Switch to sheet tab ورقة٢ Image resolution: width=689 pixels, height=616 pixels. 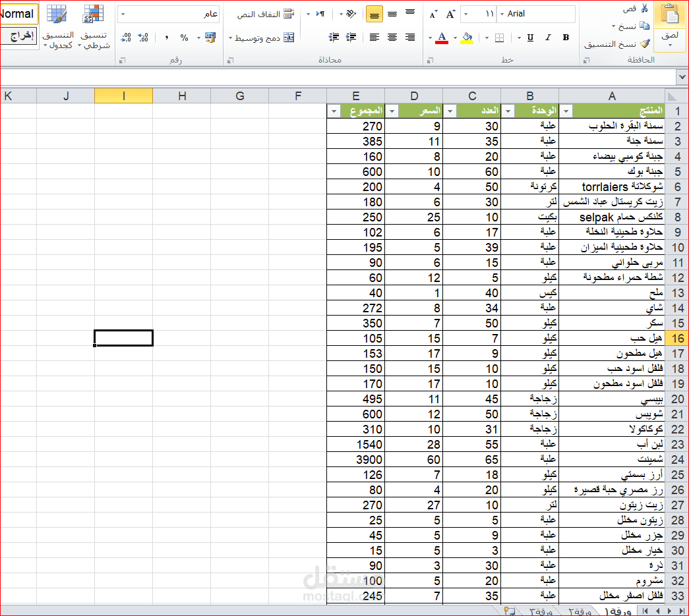(x=580, y=611)
